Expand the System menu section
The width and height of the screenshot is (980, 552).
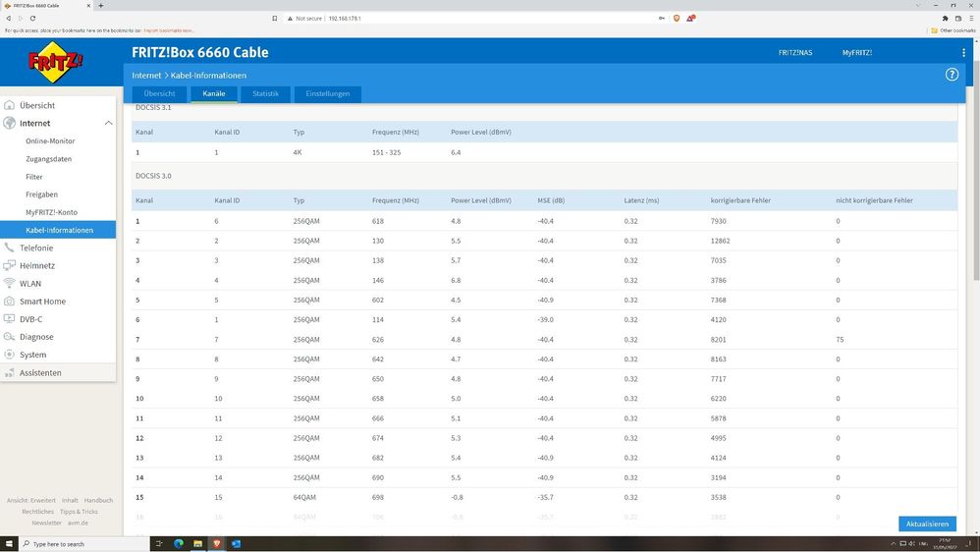(x=32, y=355)
